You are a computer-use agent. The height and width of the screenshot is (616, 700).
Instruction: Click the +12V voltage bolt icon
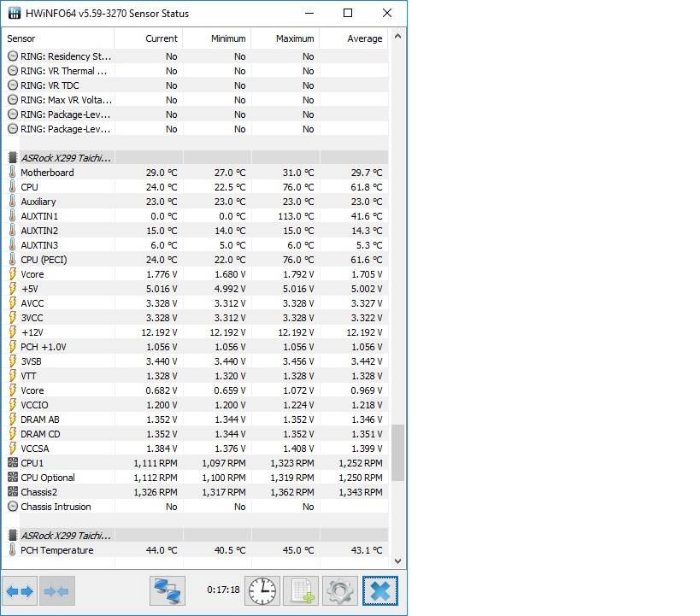(13, 332)
